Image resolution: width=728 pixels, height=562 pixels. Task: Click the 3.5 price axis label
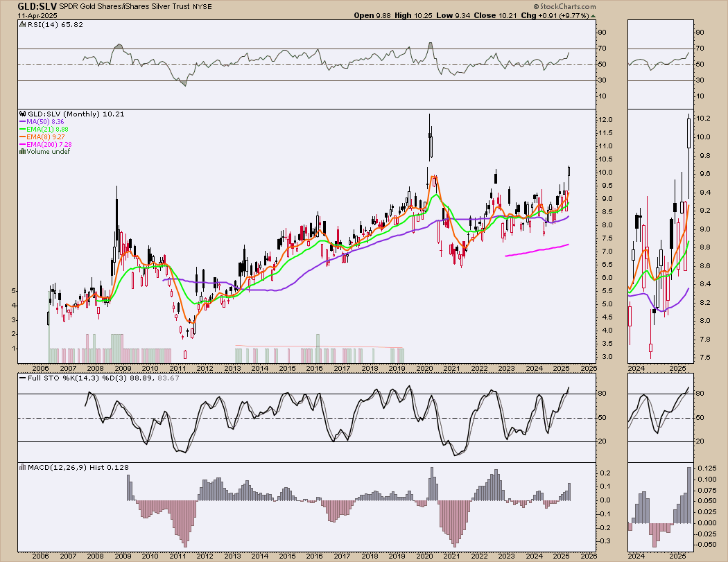[608, 344]
